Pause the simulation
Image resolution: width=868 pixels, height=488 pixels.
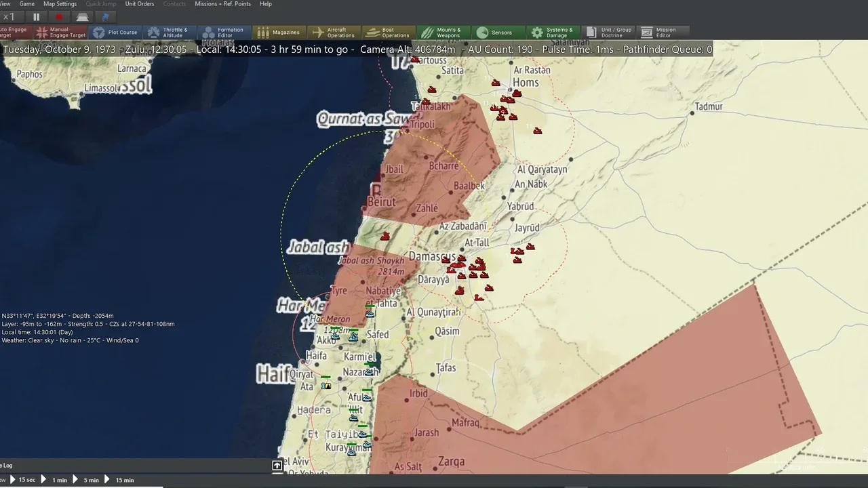pos(37,17)
